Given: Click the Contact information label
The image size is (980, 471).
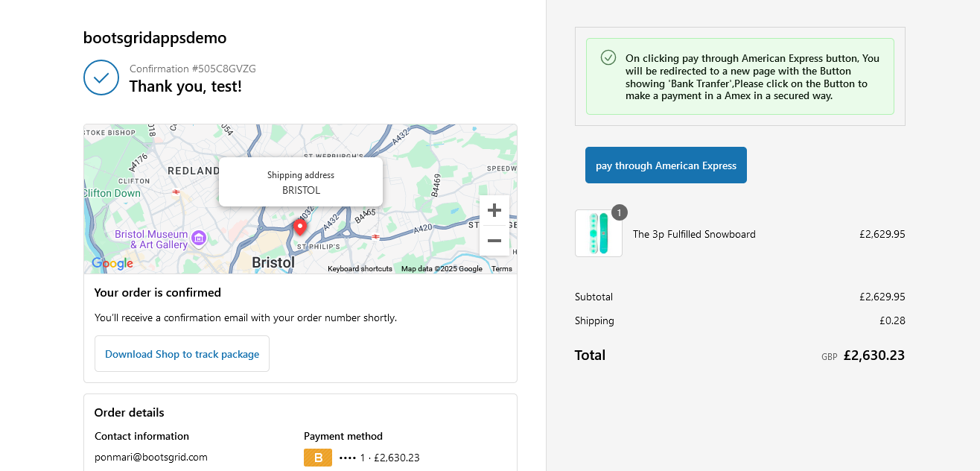Looking at the screenshot, I should pos(142,436).
